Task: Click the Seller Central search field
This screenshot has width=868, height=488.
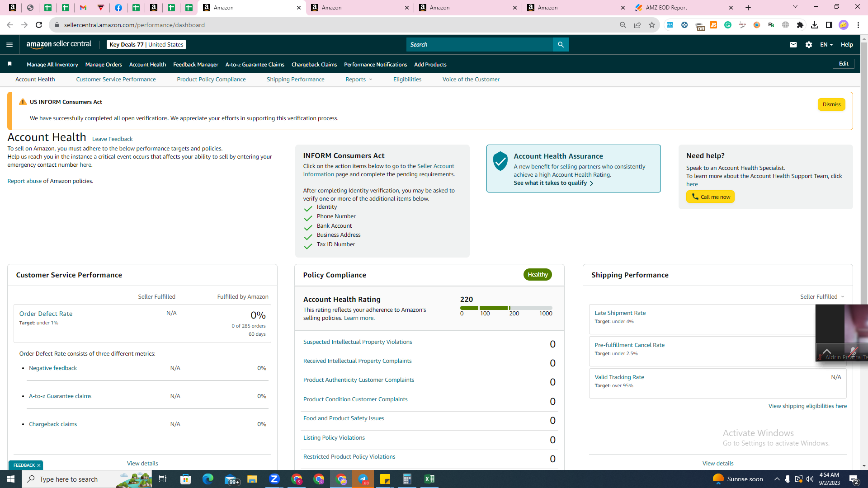Action: click(x=479, y=45)
